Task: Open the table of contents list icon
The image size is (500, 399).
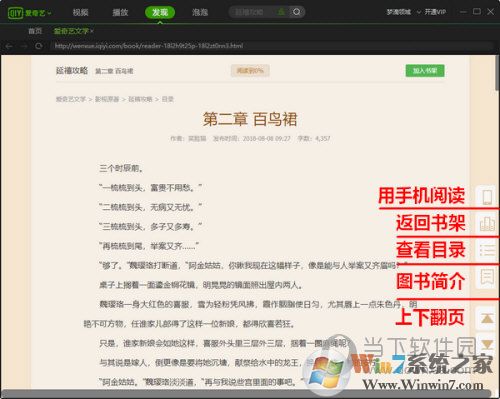Action: (487, 250)
